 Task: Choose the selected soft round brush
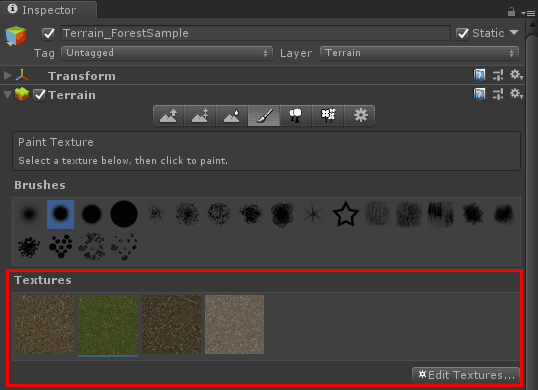click(x=60, y=214)
